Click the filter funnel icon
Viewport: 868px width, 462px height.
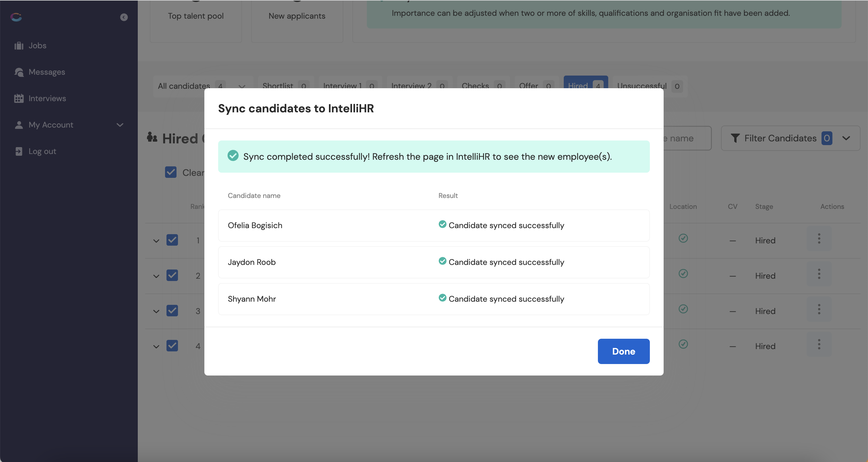pyautogui.click(x=735, y=138)
